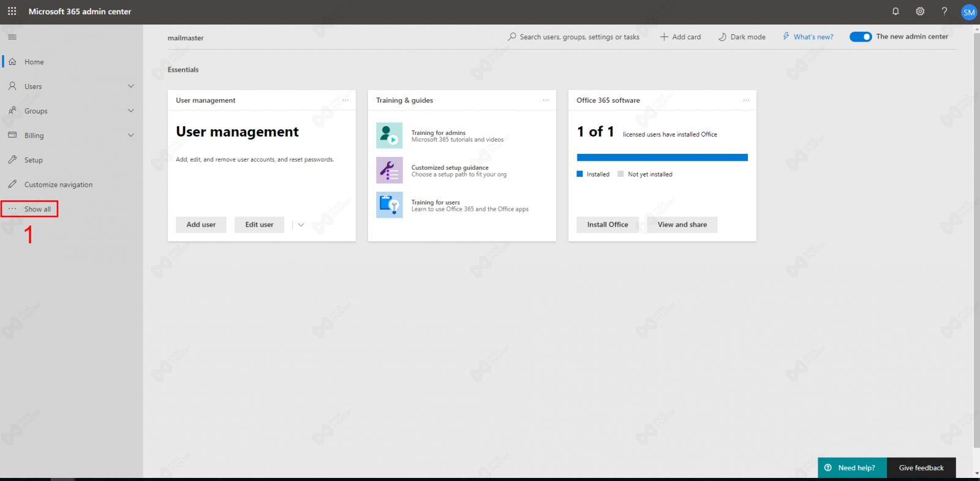
Task: Open the What's new? link
Action: pos(813,37)
